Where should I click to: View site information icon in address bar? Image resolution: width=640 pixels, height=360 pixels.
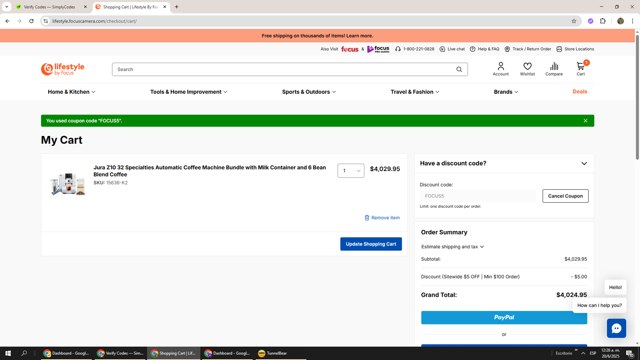pos(46,21)
